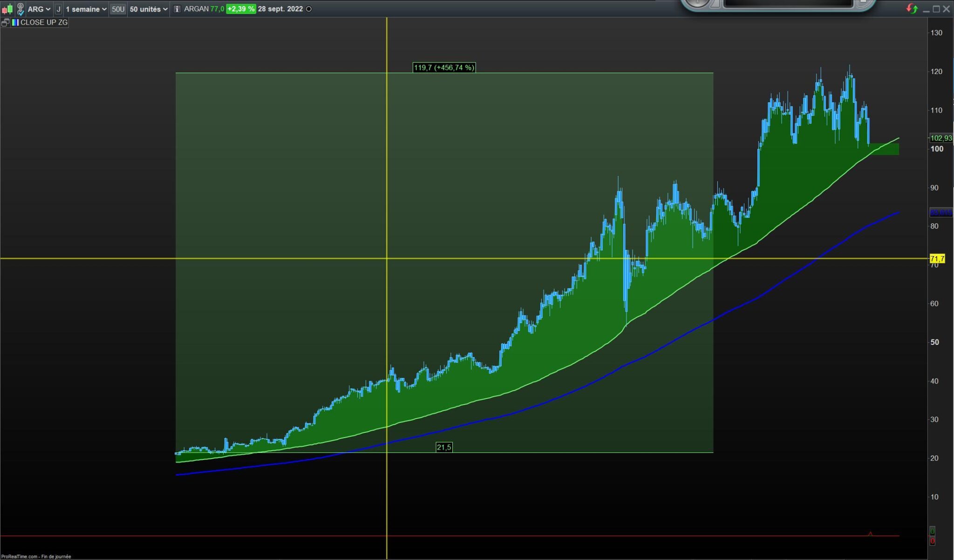The width and height of the screenshot is (954, 560).
Task: Click the 21,5 low price label
Action: tap(444, 447)
